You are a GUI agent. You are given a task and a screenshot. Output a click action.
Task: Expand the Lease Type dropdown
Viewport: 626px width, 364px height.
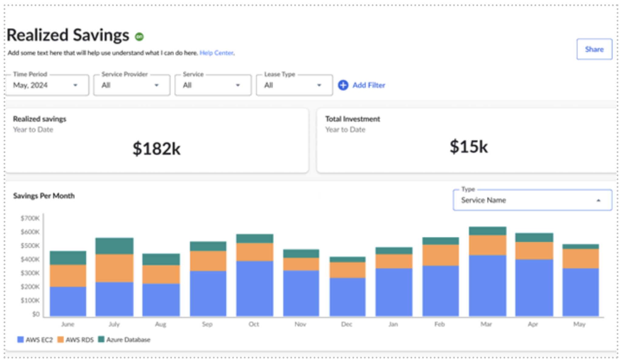tap(294, 85)
